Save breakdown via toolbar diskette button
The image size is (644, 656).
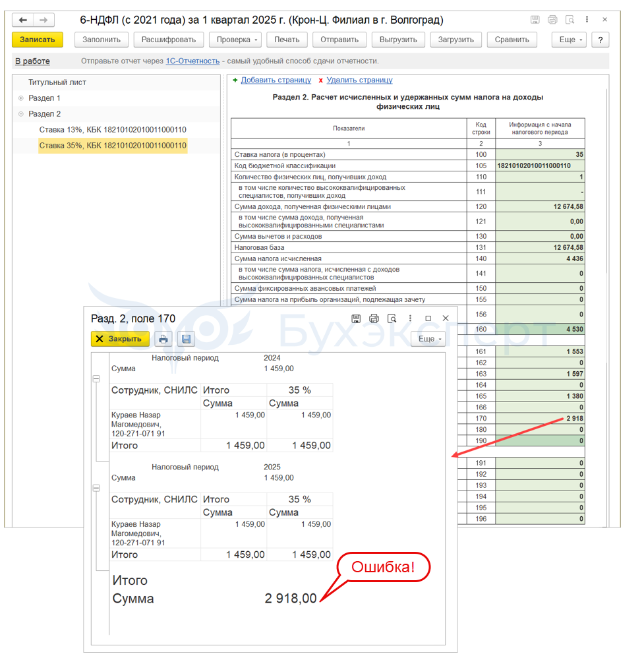coord(186,339)
